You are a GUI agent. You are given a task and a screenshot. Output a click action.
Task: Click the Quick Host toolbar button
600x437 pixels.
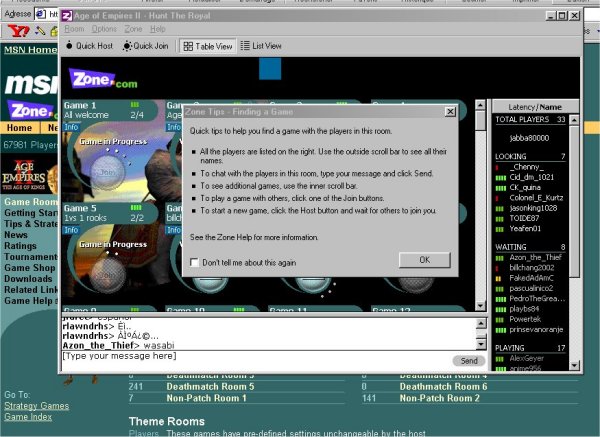click(x=89, y=46)
